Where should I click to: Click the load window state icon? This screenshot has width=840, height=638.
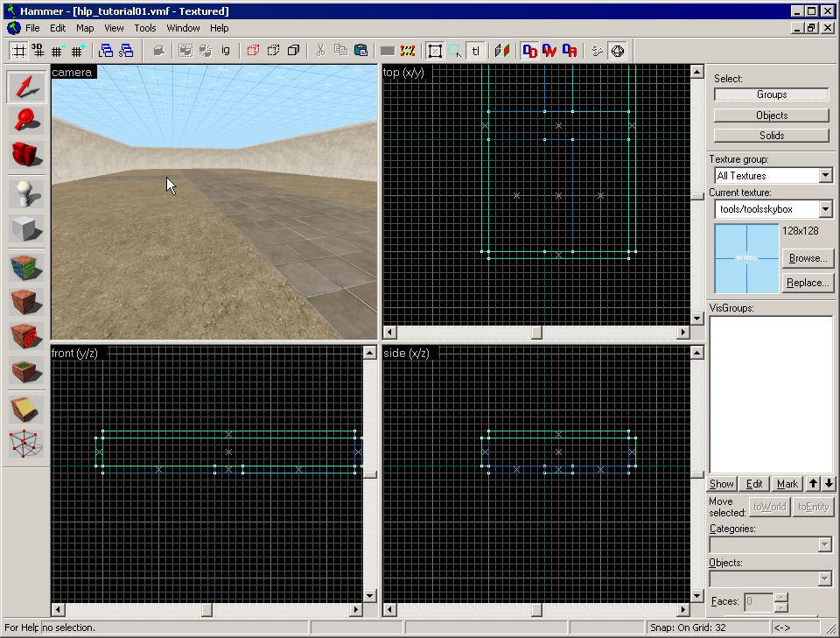(106, 51)
